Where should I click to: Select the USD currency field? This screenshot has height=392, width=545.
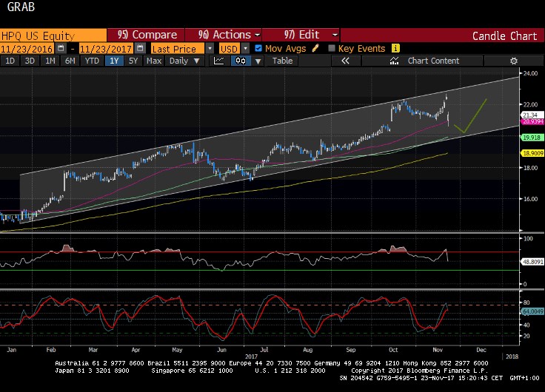tap(230, 48)
